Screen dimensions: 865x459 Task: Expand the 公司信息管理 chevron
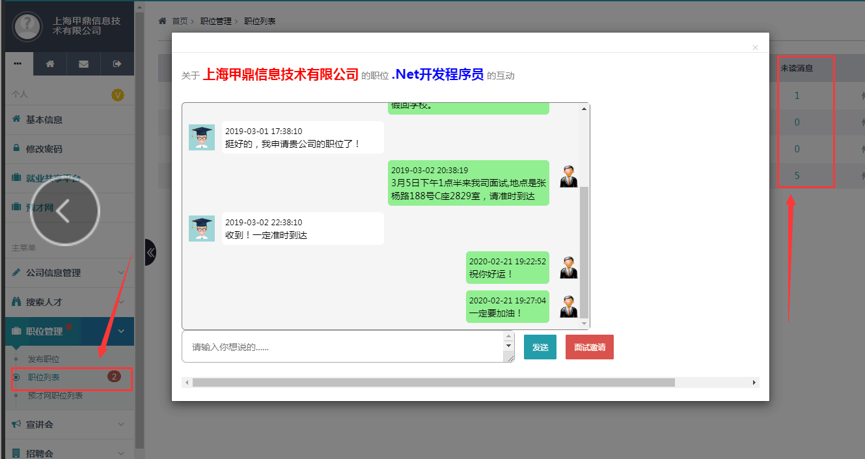[121, 273]
